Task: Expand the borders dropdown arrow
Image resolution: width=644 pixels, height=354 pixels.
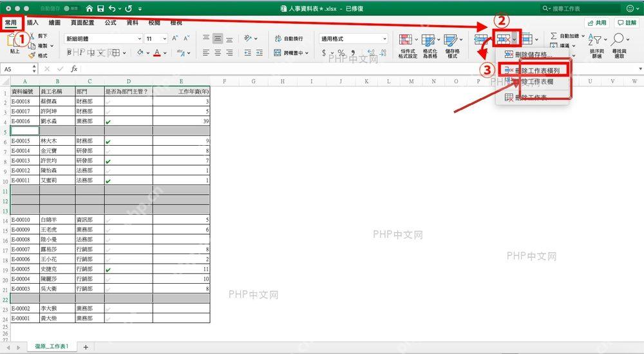Action: pyautogui.click(x=124, y=53)
